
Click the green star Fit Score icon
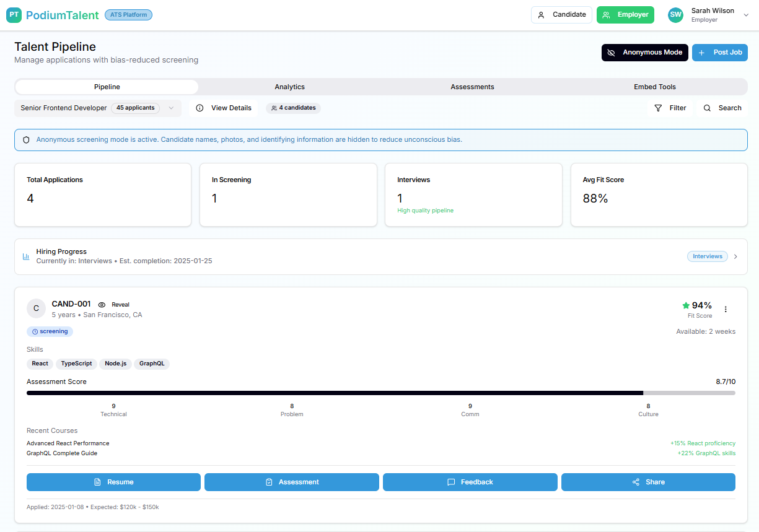pos(686,305)
